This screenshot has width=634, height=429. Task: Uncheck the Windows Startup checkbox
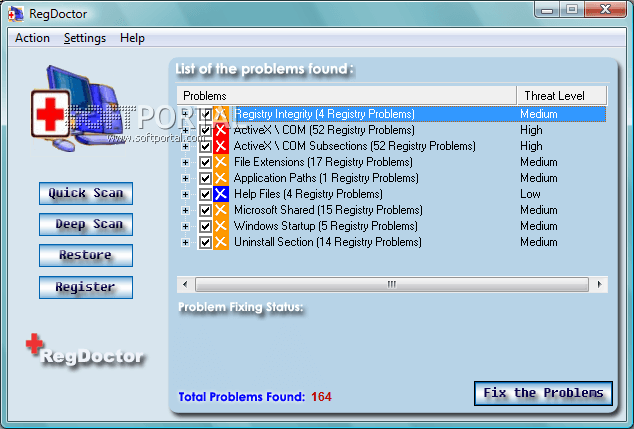click(x=205, y=226)
